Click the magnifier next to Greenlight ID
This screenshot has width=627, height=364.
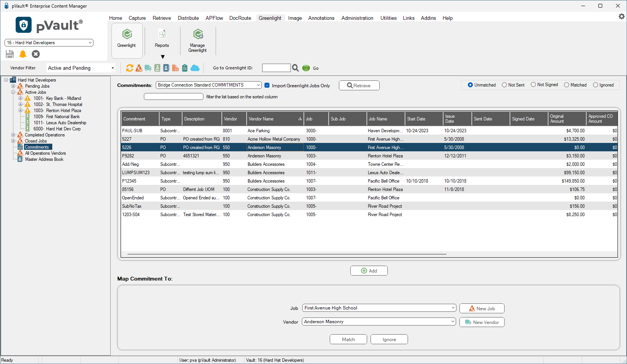click(295, 68)
